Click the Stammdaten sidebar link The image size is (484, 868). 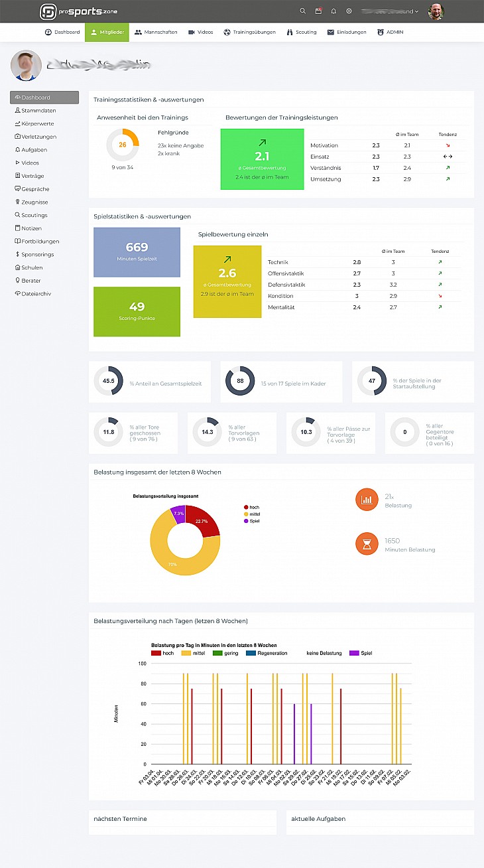point(38,111)
